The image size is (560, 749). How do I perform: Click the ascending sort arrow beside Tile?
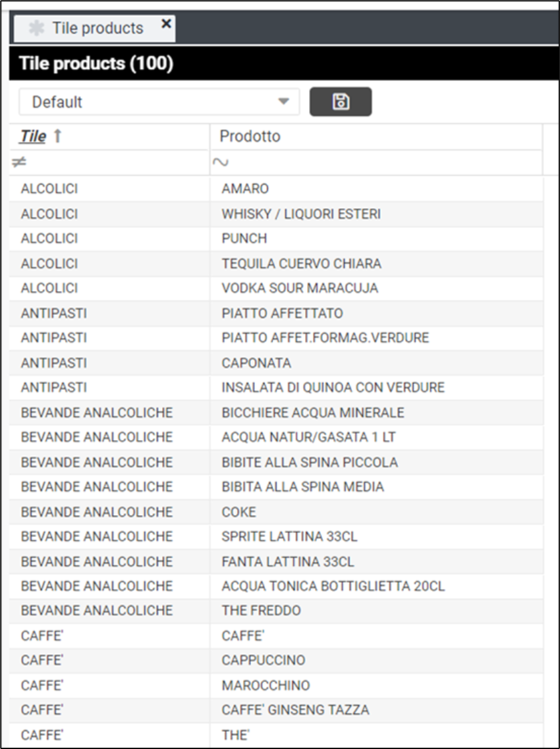pos(57,136)
